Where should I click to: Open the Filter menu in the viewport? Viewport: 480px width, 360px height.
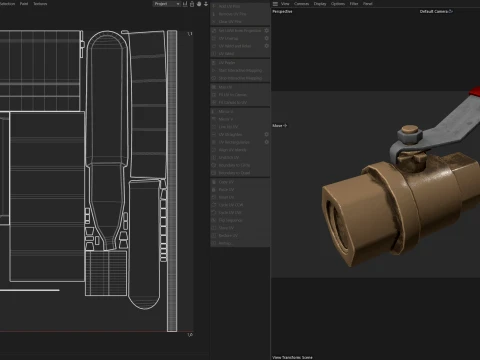tap(354, 4)
